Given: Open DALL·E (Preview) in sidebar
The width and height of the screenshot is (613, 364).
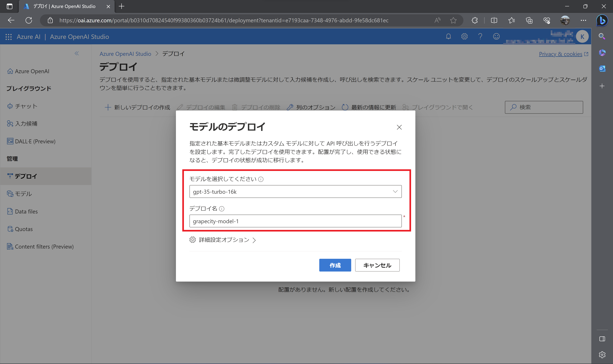Looking at the screenshot, I should pos(31,141).
